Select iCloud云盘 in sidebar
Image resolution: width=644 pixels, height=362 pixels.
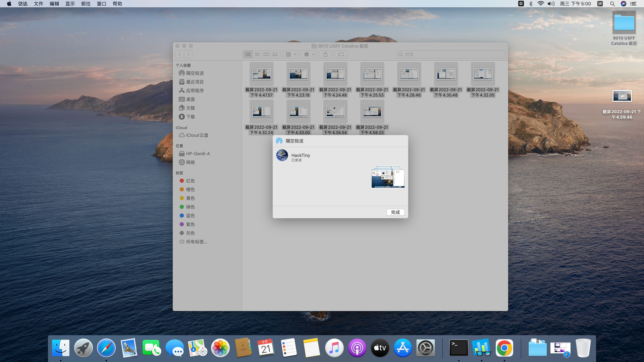197,135
